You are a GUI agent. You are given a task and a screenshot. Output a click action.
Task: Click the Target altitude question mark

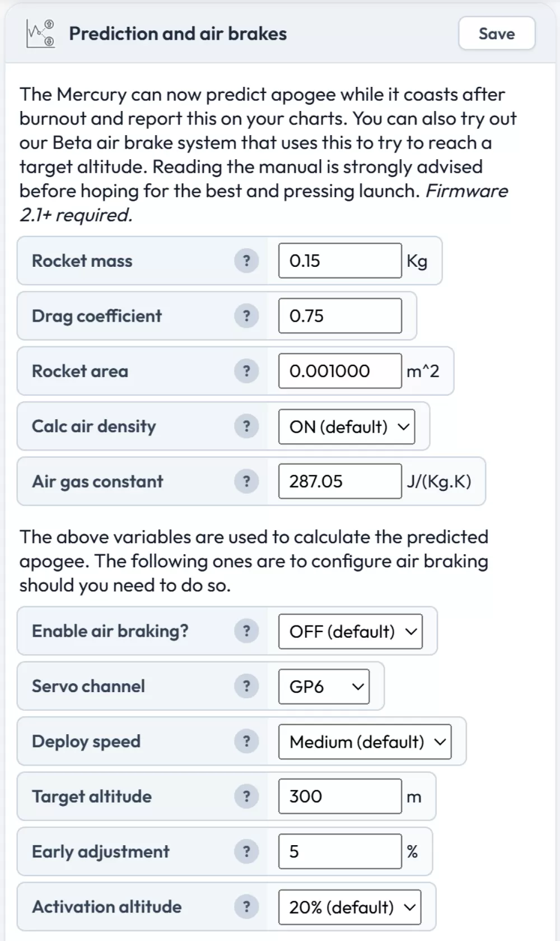(x=246, y=796)
